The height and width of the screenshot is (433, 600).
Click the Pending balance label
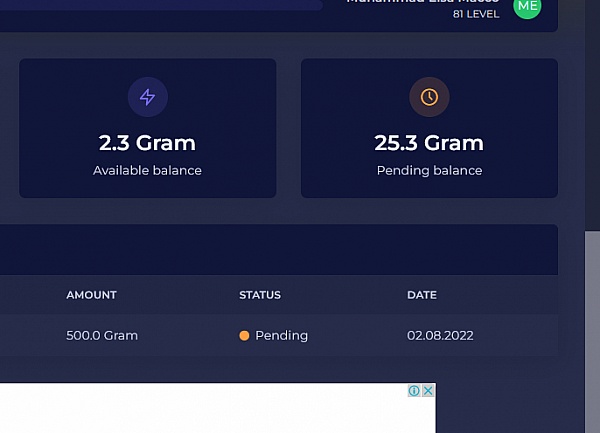pos(429,170)
